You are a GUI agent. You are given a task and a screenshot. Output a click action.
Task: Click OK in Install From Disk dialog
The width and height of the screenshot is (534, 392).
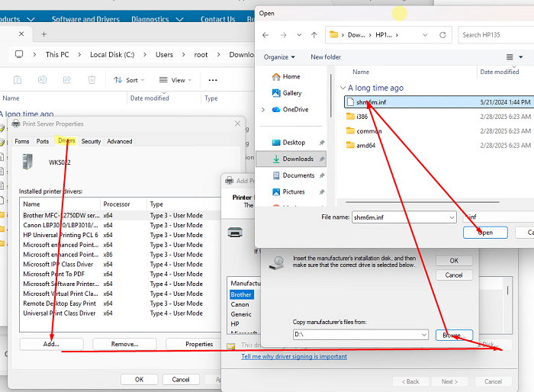click(x=454, y=261)
